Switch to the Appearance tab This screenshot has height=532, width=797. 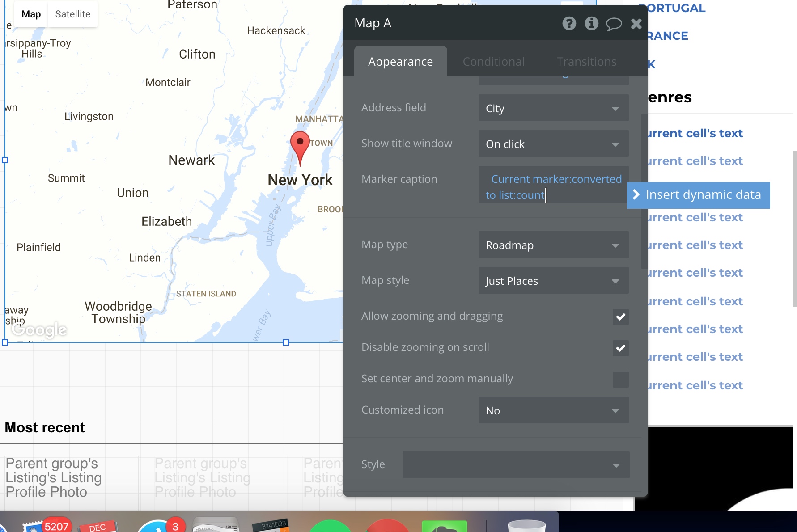[400, 62]
